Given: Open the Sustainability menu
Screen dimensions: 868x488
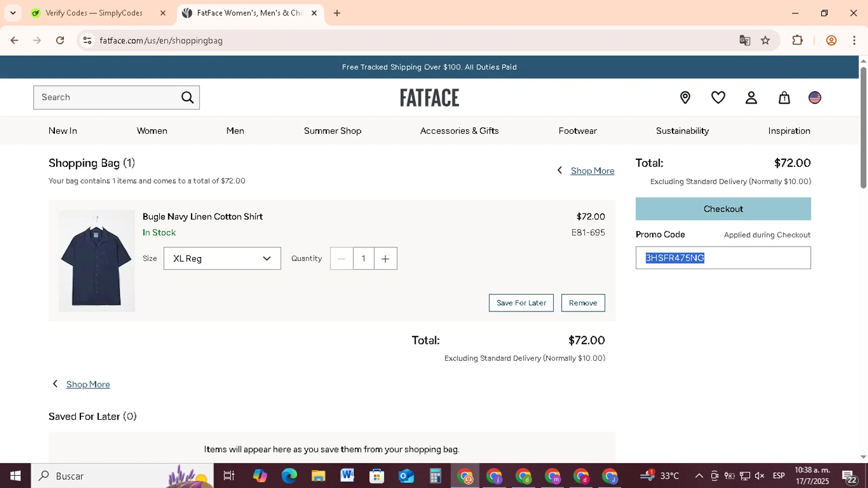Looking at the screenshot, I should pos(682,131).
